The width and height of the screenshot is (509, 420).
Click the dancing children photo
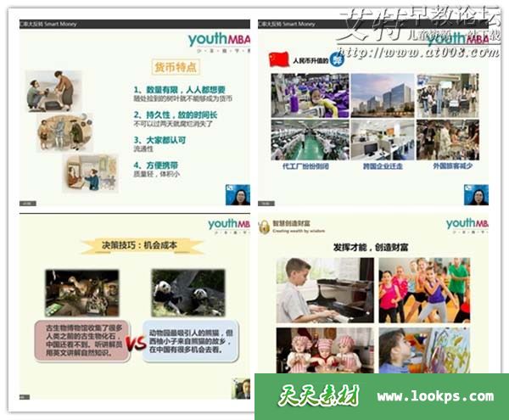[x=424, y=290]
